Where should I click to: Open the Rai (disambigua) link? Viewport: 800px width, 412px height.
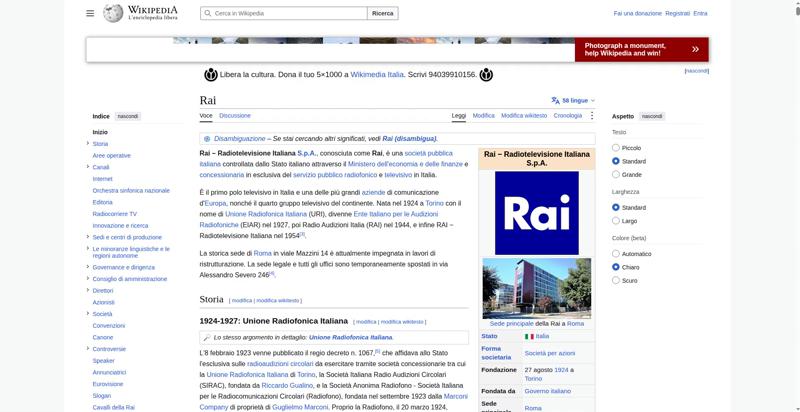409,139
